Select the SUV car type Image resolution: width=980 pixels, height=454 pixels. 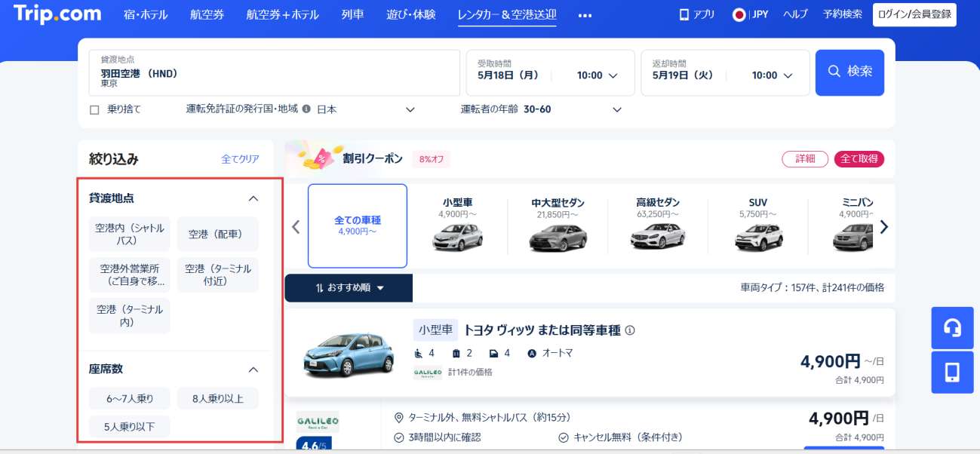758,225
